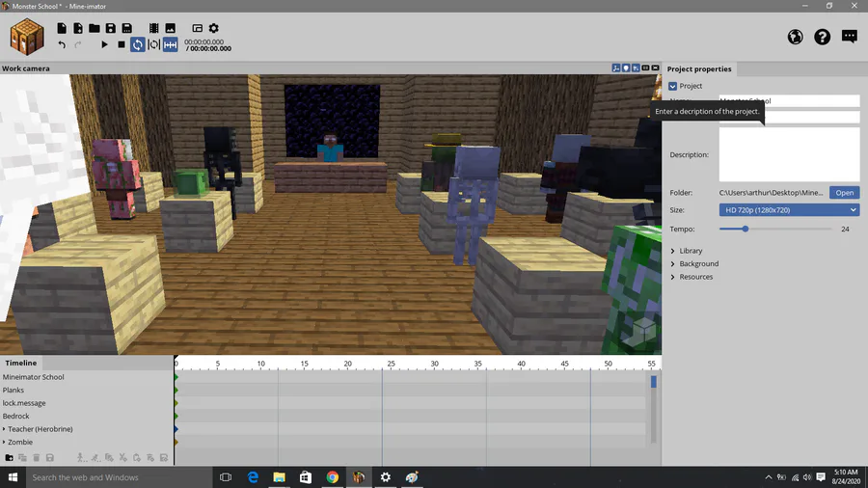Click the Mine-imator workbench logo
The height and width of the screenshot is (488, 868).
point(27,37)
